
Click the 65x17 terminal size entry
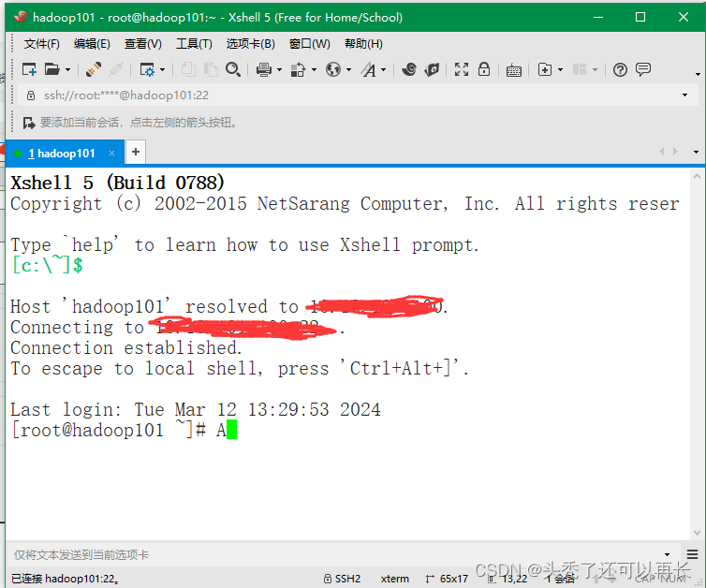coord(448,579)
